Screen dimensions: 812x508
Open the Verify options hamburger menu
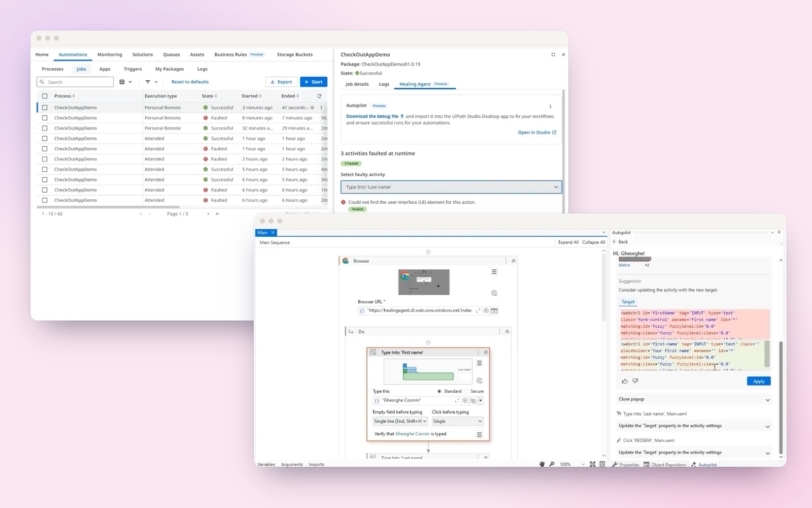click(x=479, y=434)
